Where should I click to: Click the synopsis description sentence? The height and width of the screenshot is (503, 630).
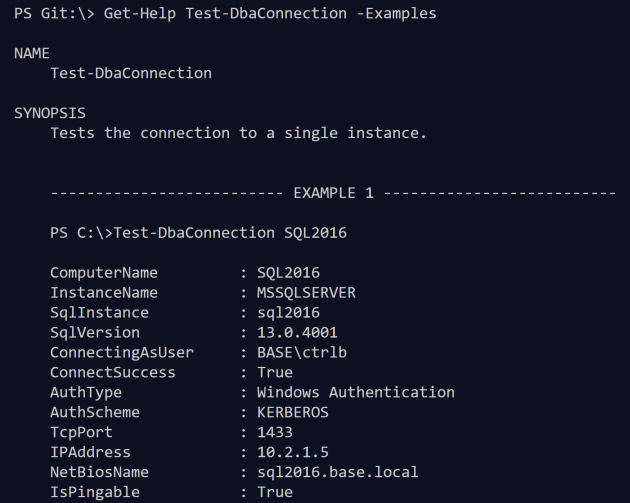point(238,133)
